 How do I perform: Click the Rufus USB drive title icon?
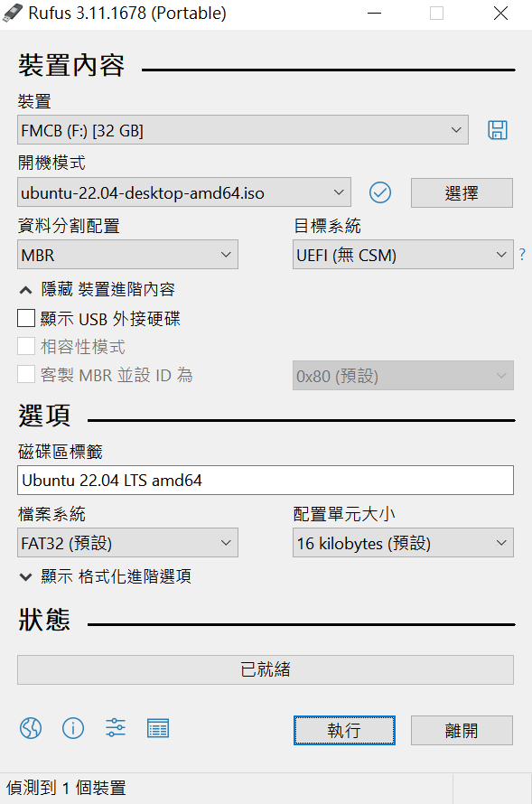coord(13,14)
